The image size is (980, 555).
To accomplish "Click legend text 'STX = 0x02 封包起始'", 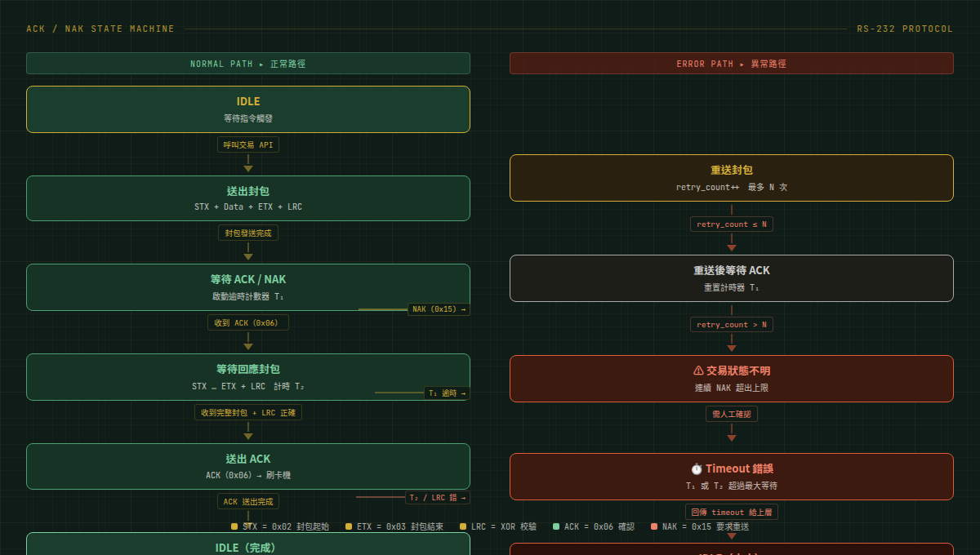I will (286, 526).
